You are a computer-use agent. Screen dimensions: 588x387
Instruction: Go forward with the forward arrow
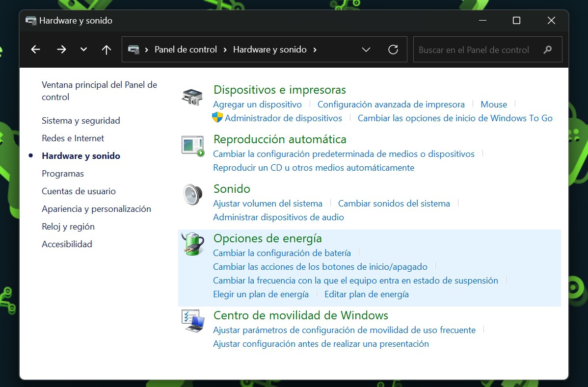tap(61, 50)
